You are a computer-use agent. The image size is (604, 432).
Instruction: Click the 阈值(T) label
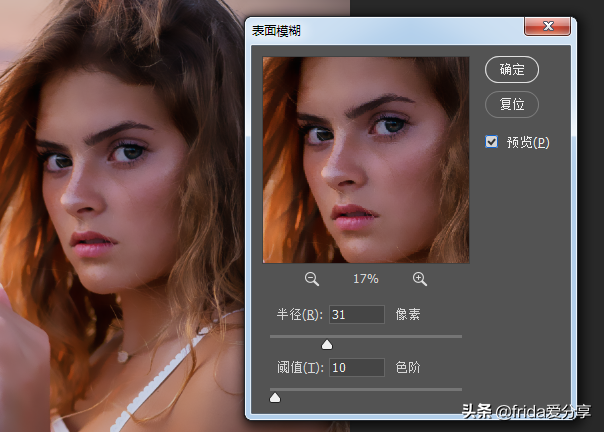(298, 368)
